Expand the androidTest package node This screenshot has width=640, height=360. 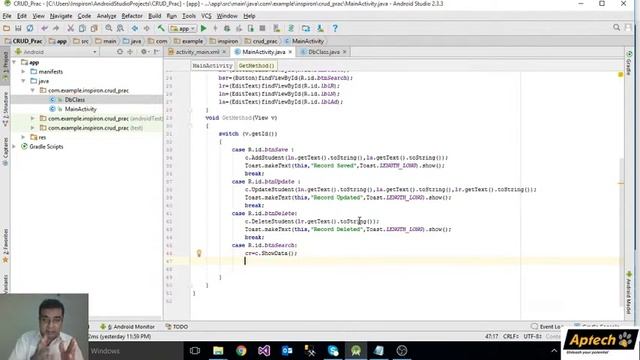pos(33,118)
